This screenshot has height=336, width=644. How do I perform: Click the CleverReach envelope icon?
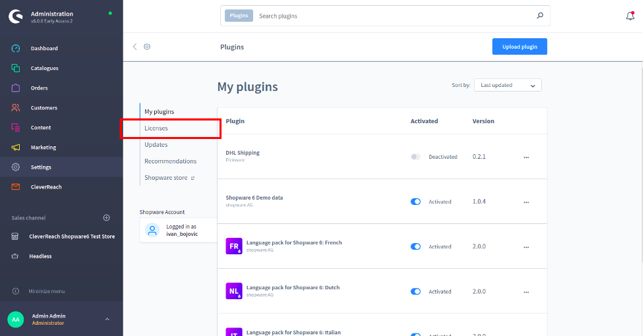(x=16, y=186)
